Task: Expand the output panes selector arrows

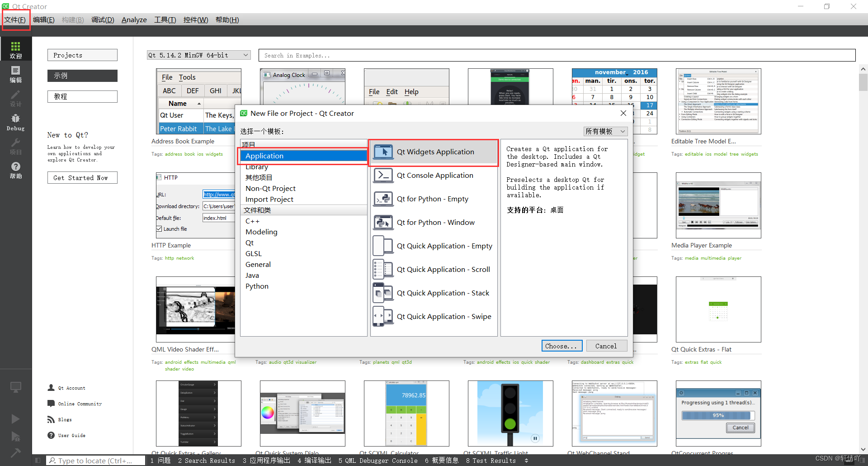Action: (526, 461)
